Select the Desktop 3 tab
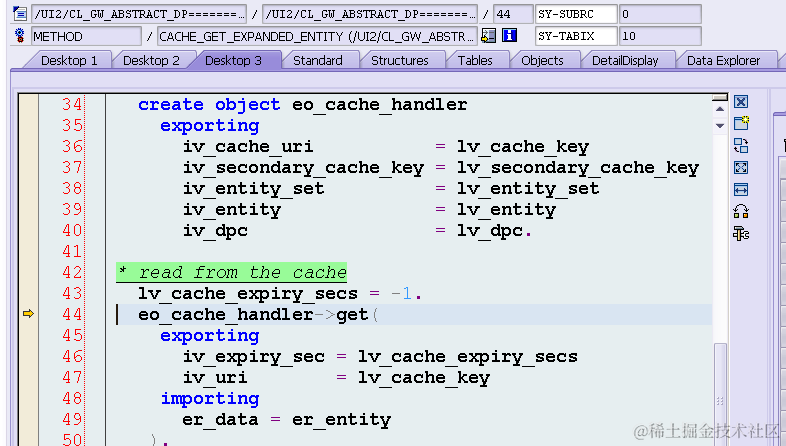 (x=234, y=61)
